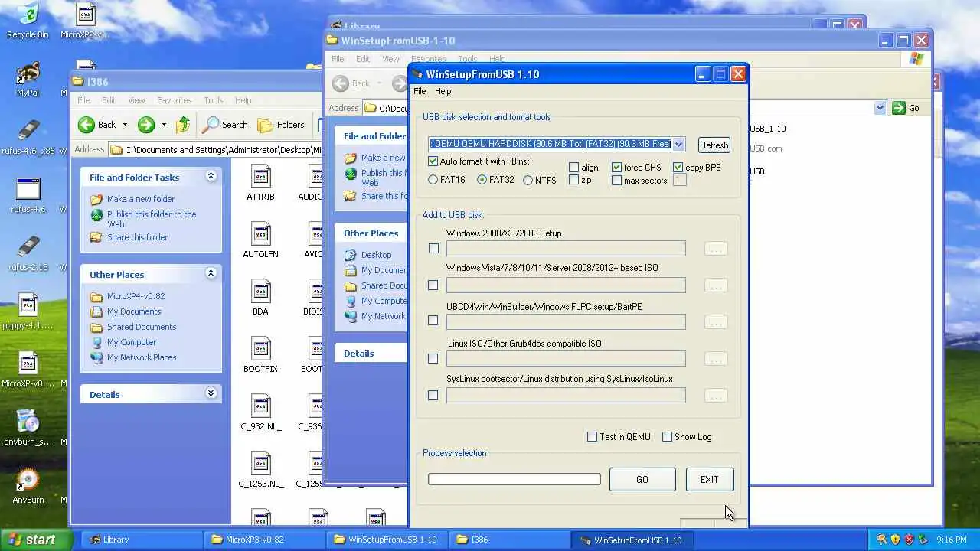
Task: Check Windows Vista/7/8/10/11 based ISO option
Action: tap(433, 285)
